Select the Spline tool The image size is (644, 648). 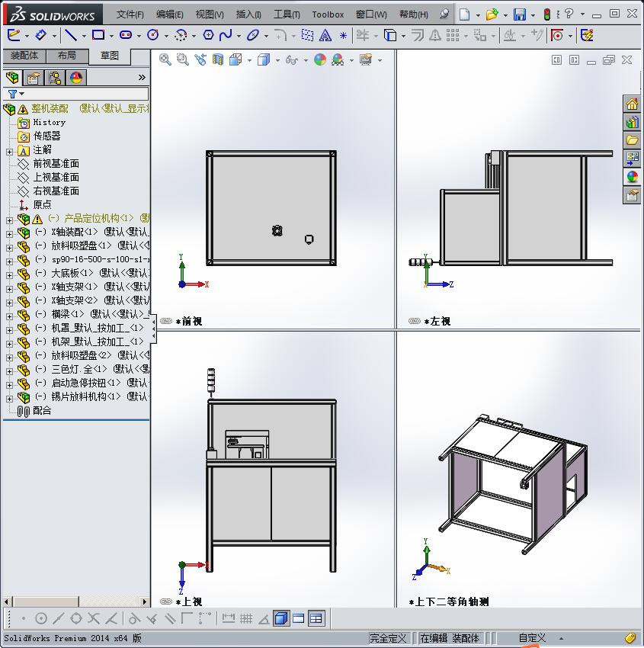pyautogui.click(x=226, y=35)
